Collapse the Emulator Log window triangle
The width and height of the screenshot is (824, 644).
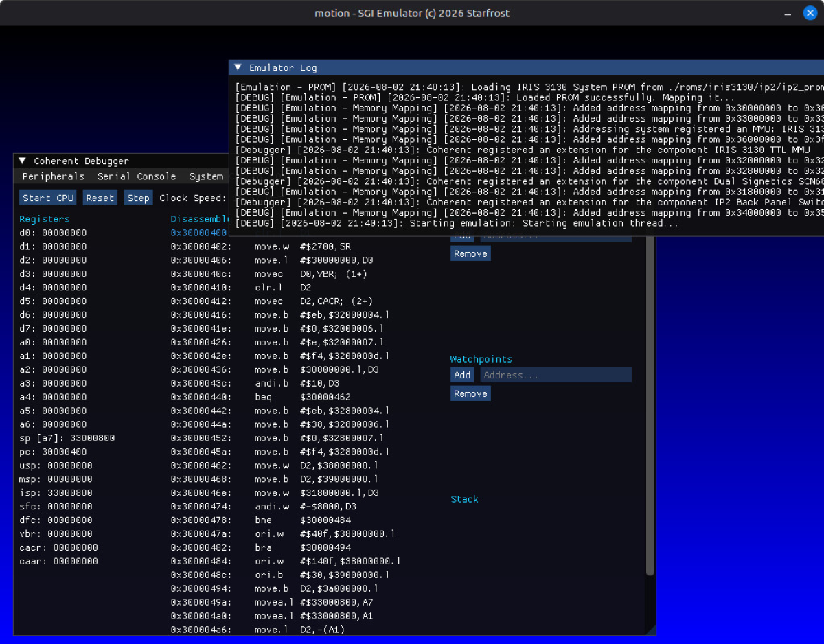coord(238,67)
